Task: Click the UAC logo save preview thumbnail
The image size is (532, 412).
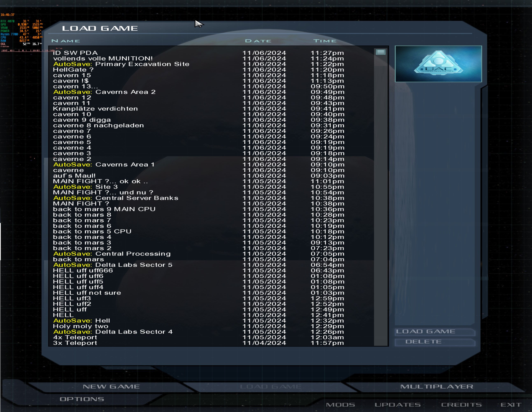Action: (438, 64)
